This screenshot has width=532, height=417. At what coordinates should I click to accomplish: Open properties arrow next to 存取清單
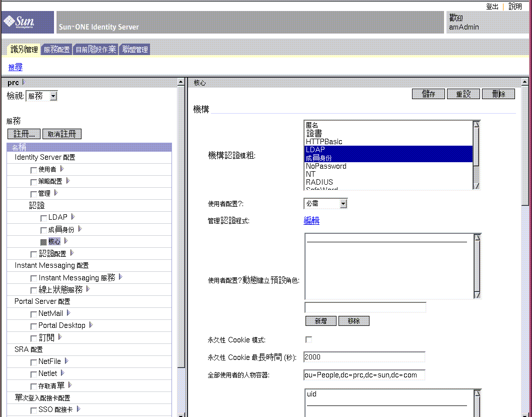70,385
